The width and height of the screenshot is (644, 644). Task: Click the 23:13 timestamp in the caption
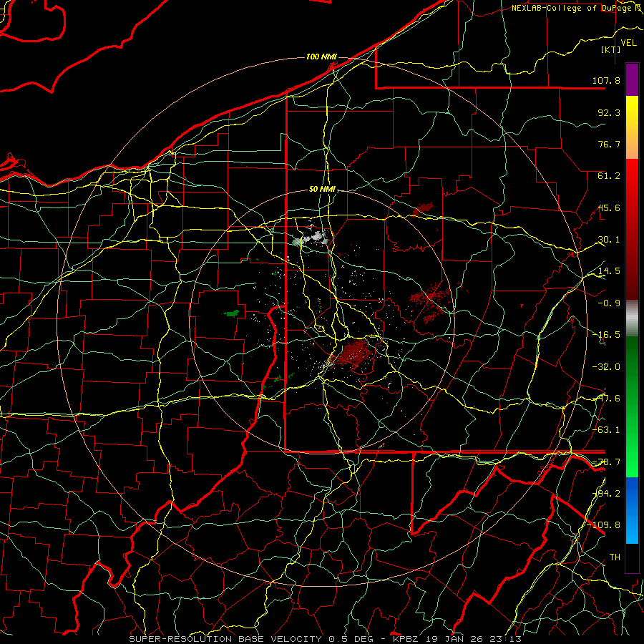507,639
